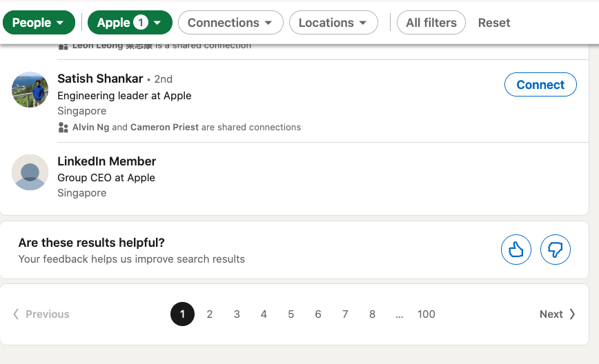Go to Next results page
The height and width of the screenshot is (364, 599).
click(x=558, y=314)
